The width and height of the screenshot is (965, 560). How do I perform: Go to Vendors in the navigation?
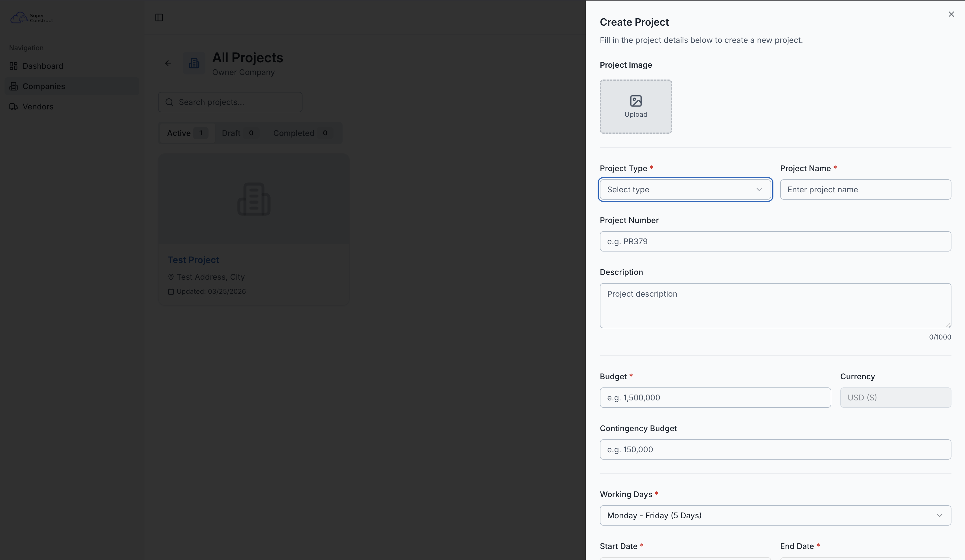(72, 107)
